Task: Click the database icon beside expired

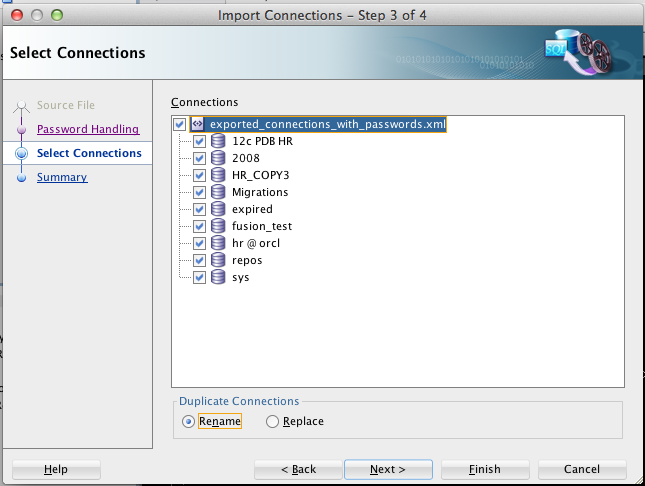Action: 218,209
